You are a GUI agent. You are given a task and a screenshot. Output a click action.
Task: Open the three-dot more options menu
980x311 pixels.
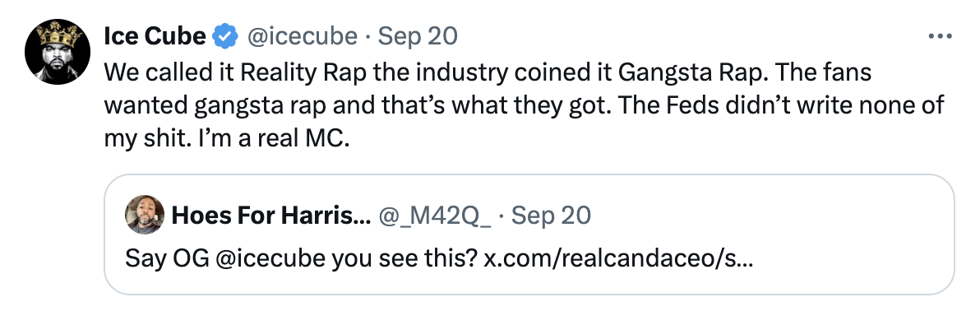point(940,36)
